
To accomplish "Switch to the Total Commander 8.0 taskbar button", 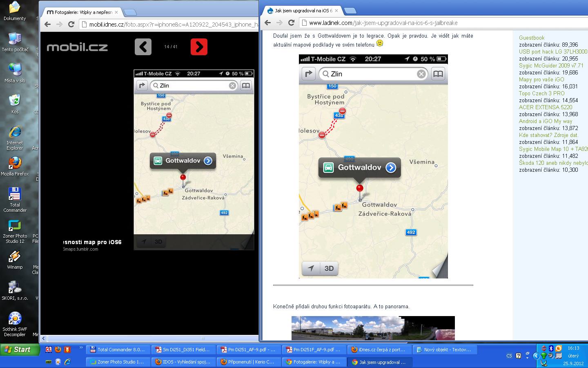I will coord(117,350).
